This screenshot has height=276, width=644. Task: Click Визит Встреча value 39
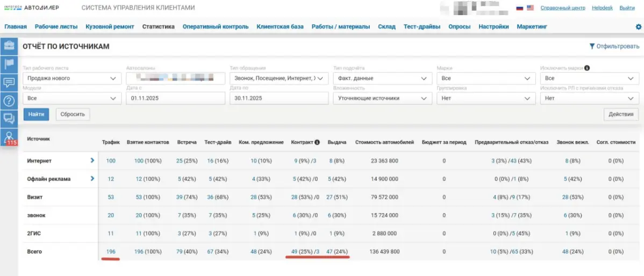point(179,197)
